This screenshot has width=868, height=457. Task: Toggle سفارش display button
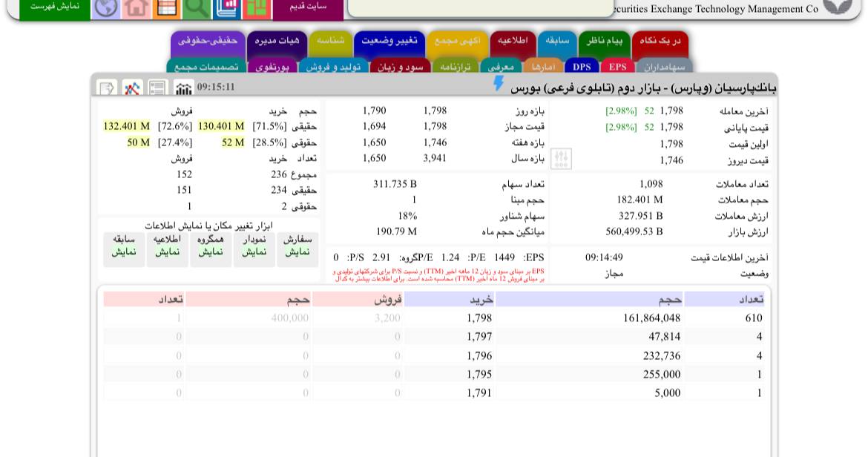[x=297, y=246]
